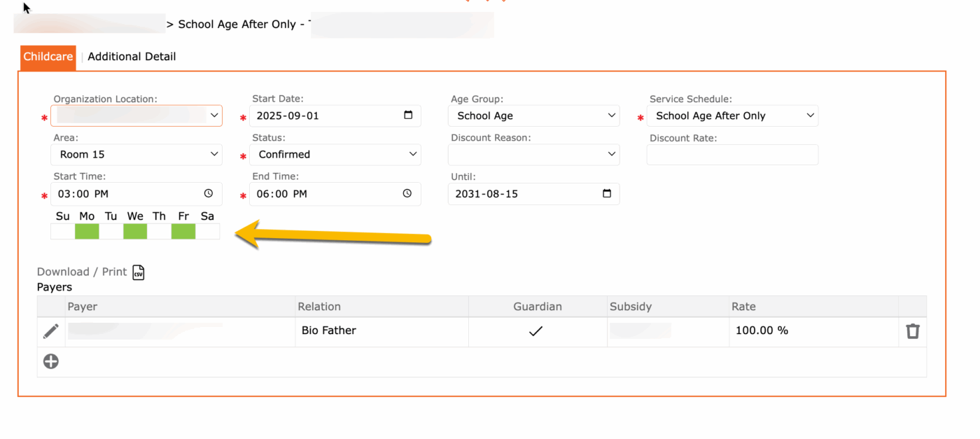Enable the Tuesday day box
This screenshot has width=980, height=439.
click(111, 232)
